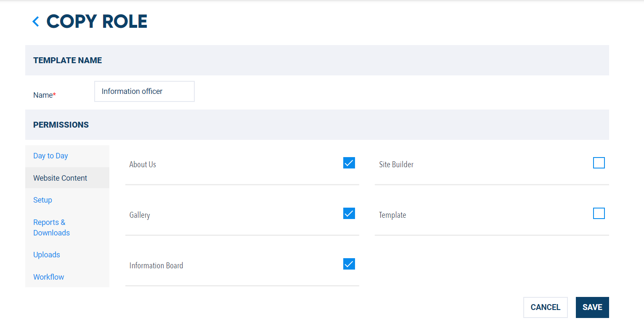644x326 pixels.
Task: Click the Permissions section header
Action: click(x=317, y=125)
